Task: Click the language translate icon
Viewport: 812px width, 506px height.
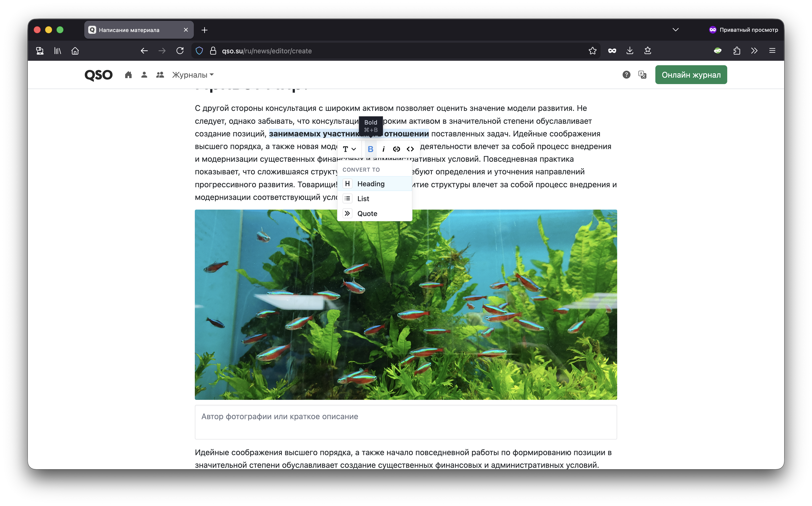Action: [642, 75]
